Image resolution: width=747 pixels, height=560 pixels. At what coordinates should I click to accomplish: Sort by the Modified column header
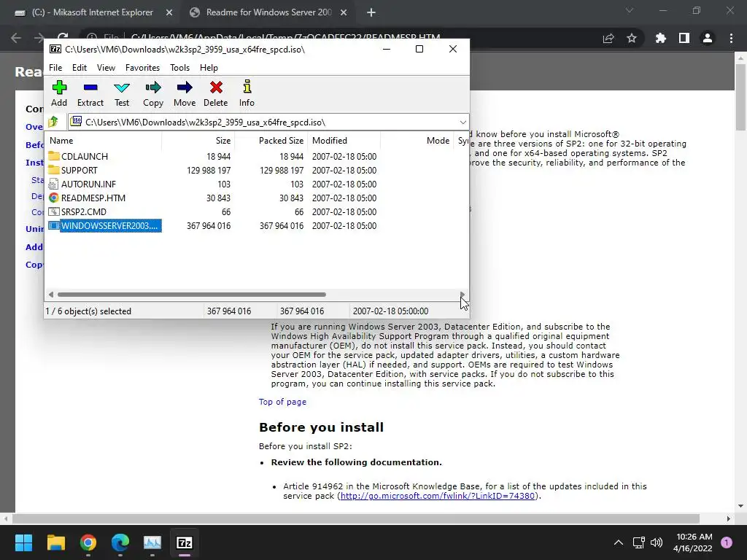344,141
